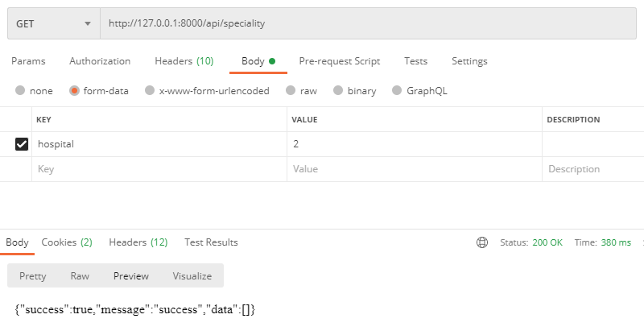Click the globe network icon
This screenshot has height=331, width=644.
(481, 242)
